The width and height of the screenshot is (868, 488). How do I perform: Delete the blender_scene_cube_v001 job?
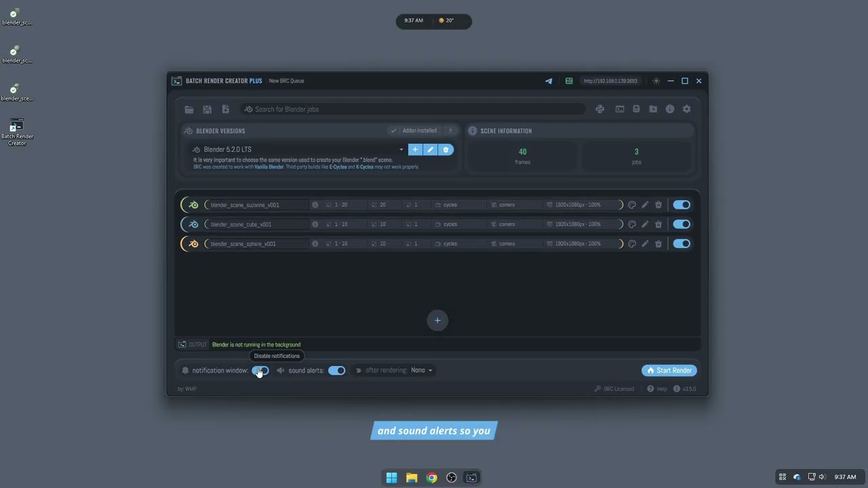[658, 224]
